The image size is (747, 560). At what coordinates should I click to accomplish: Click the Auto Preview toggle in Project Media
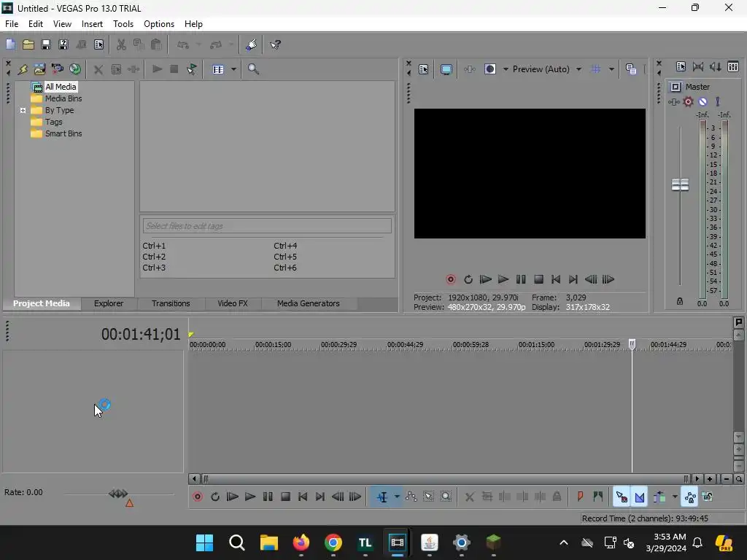(192, 69)
